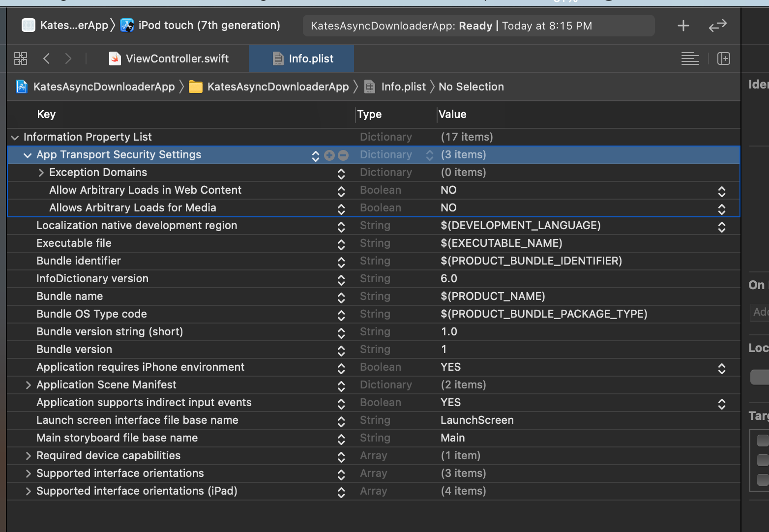Image resolution: width=769 pixels, height=532 pixels.
Task: Remove App Transport Security row with minus
Action: tap(343, 155)
